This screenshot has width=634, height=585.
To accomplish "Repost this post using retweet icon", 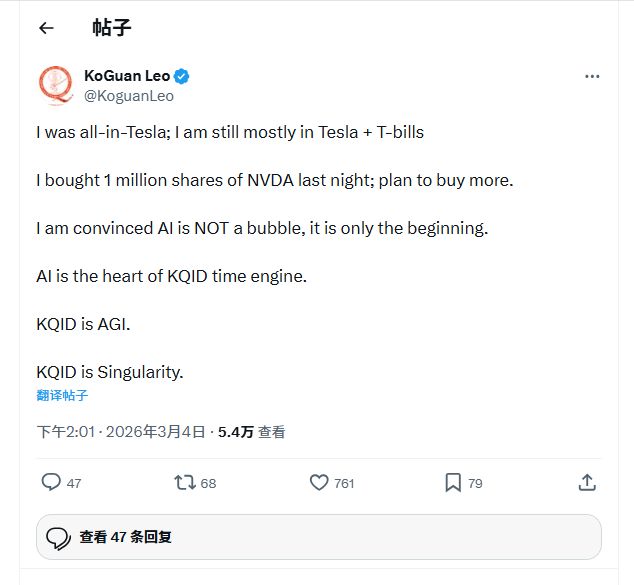I will tap(184, 482).
